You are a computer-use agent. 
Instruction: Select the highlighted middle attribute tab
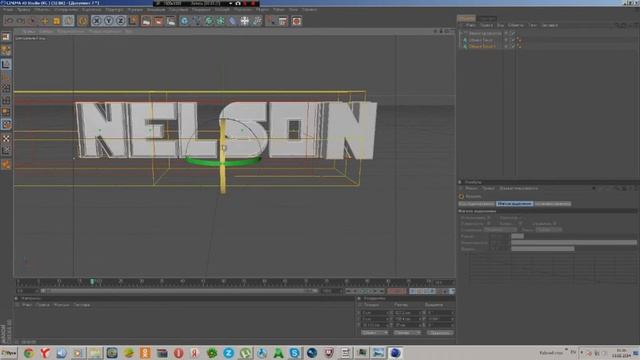pyautogui.click(x=514, y=203)
